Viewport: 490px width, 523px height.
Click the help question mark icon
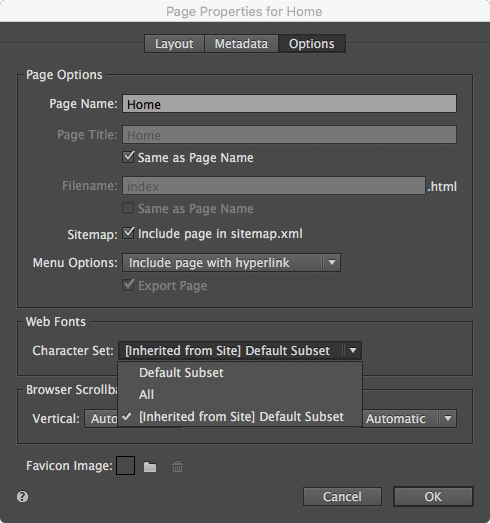22,497
